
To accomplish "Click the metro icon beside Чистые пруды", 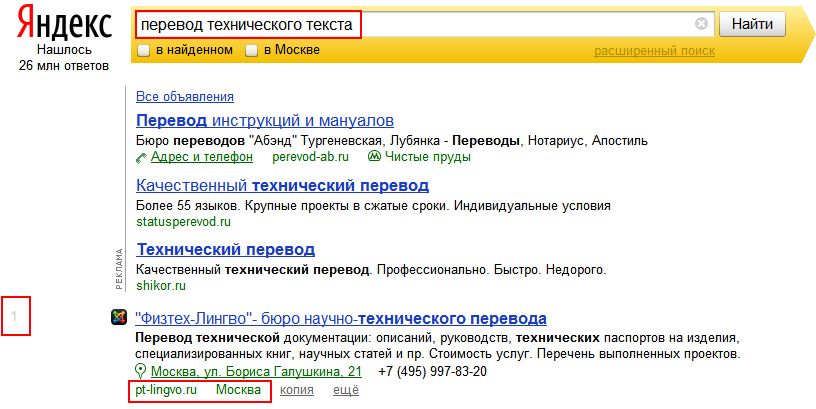I will click(x=375, y=157).
